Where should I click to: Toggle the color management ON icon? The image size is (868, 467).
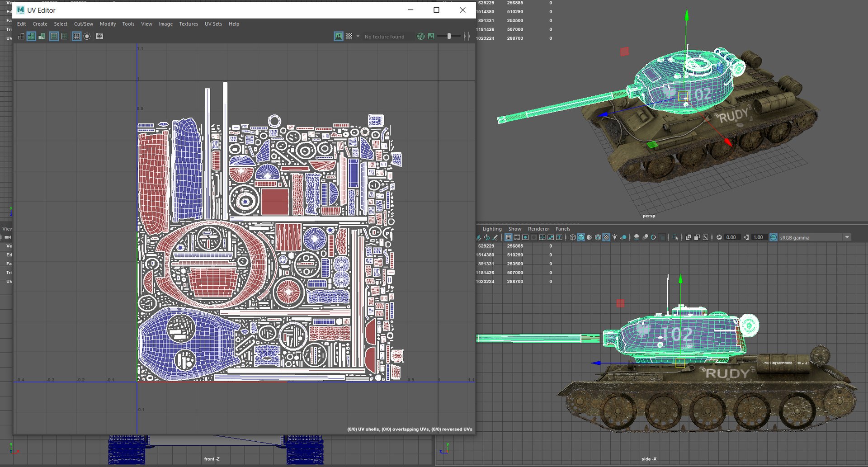(774, 237)
